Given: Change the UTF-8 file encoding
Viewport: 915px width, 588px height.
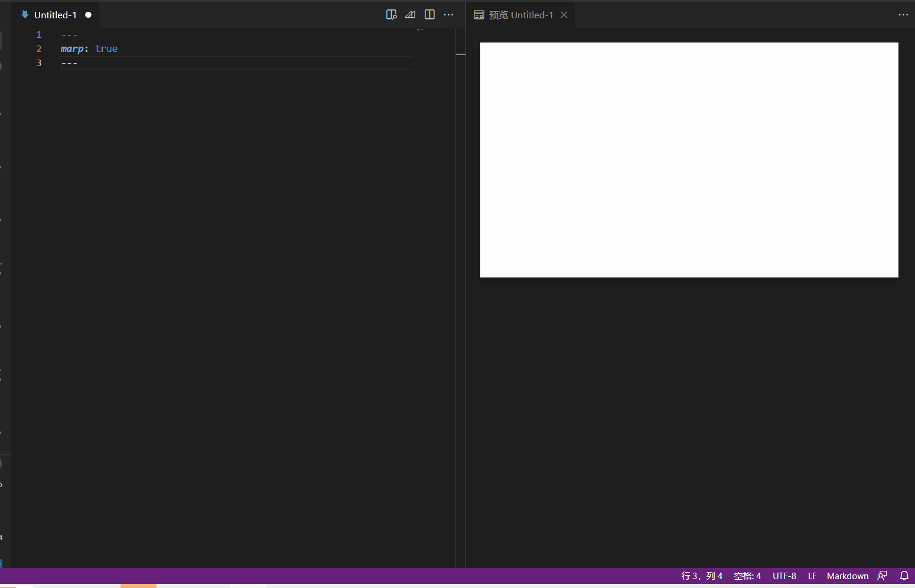Looking at the screenshot, I should pos(784,576).
